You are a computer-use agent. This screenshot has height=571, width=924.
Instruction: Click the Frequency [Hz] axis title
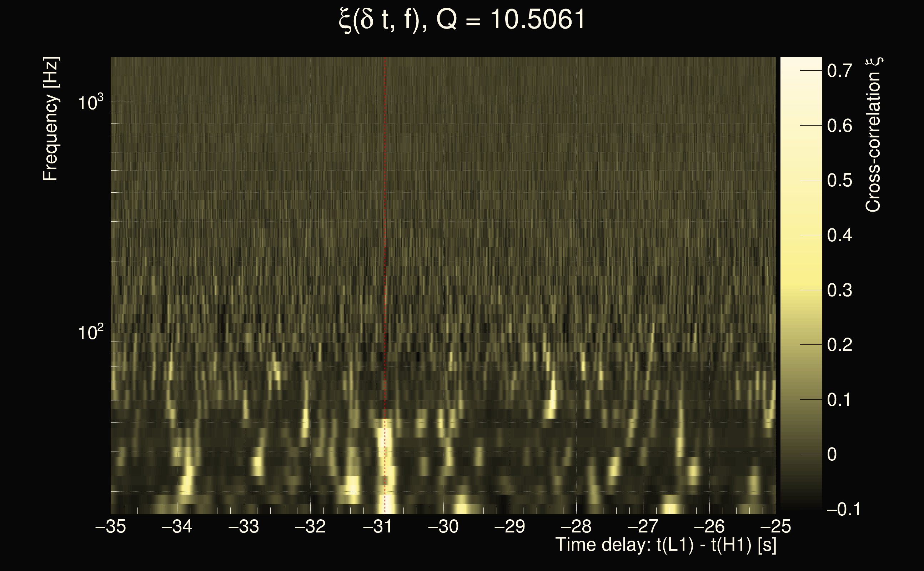51,119
